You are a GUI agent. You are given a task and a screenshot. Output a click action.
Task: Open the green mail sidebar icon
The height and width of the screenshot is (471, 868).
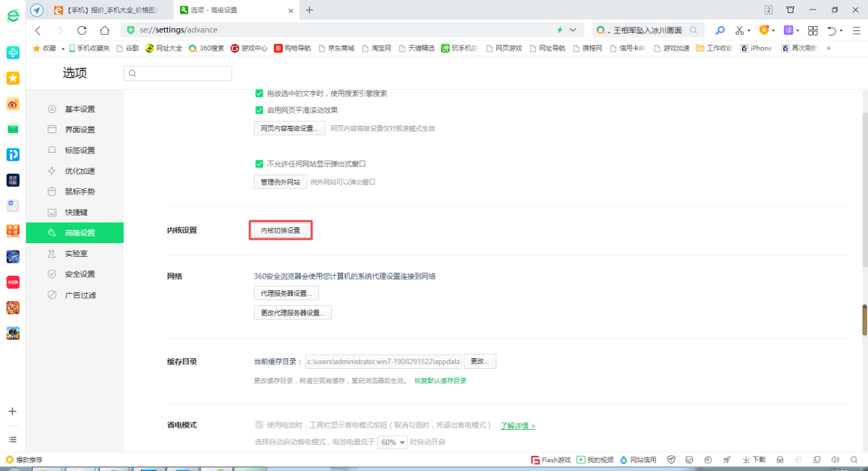click(x=13, y=130)
